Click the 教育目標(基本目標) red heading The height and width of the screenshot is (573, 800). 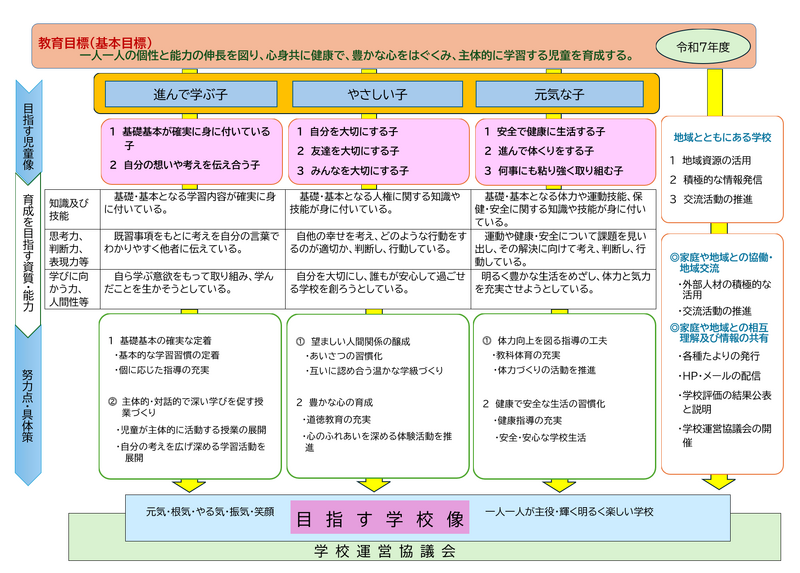coord(95,43)
